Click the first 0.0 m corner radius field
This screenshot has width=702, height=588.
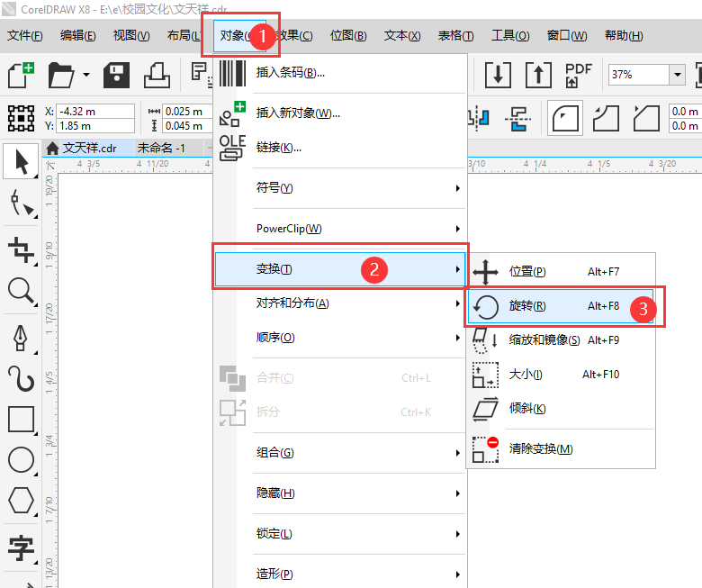tap(685, 111)
